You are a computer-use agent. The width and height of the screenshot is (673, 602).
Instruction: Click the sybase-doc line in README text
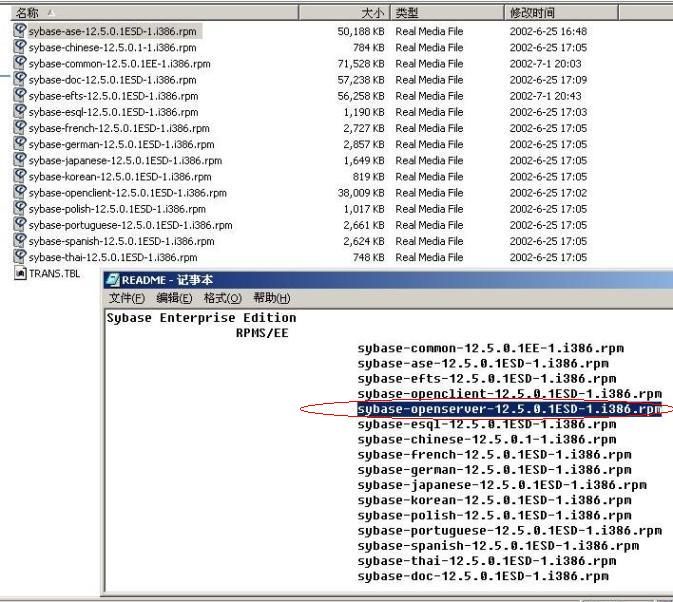tap(483, 576)
